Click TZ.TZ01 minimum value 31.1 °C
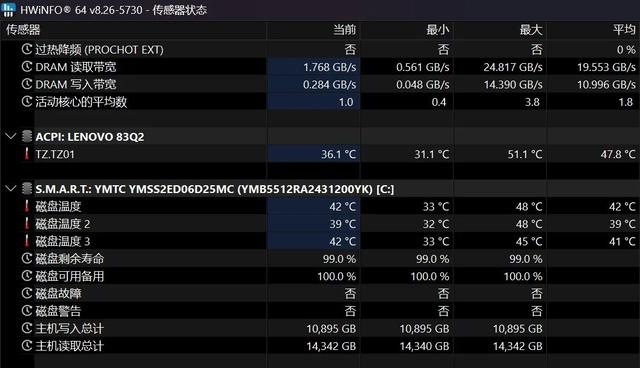The height and width of the screenshot is (368, 640). [x=432, y=154]
